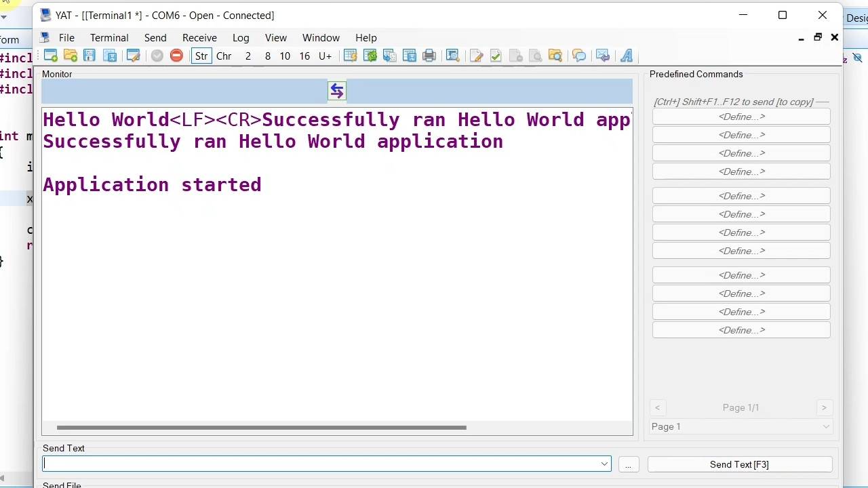Open the Log menu
868x488 pixels.
click(241, 38)
